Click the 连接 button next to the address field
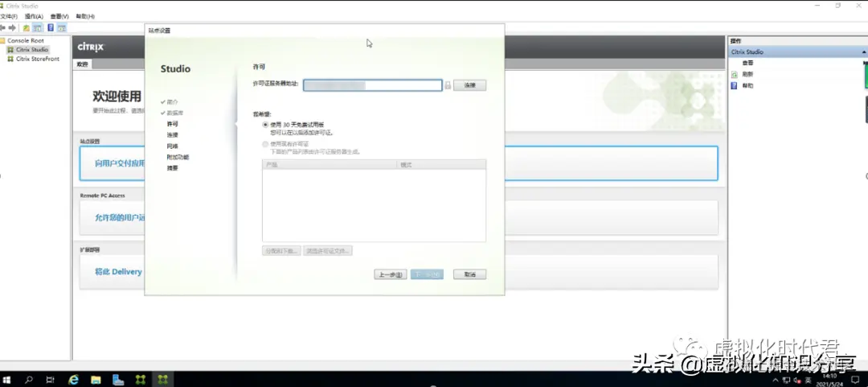Image resolution: width=868 pixels, height=387 pixels. pos(469,85)
